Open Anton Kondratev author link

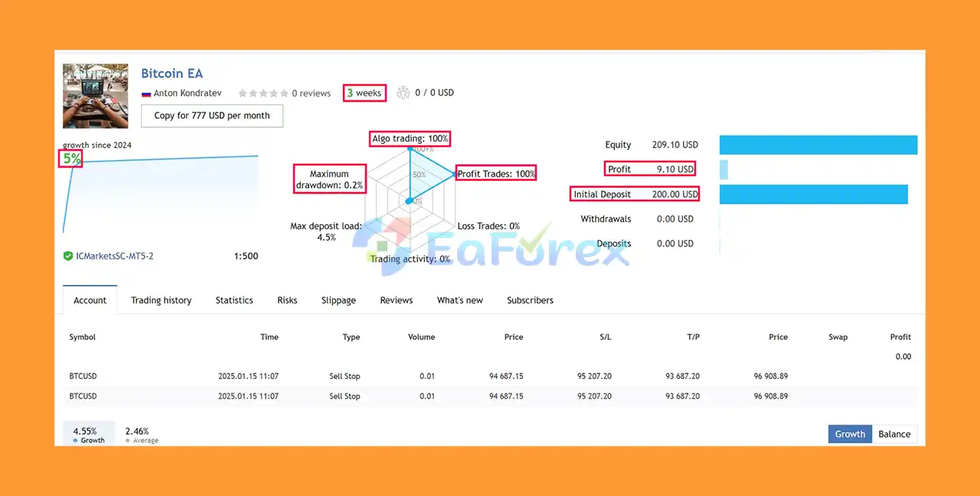click(188, 93)
